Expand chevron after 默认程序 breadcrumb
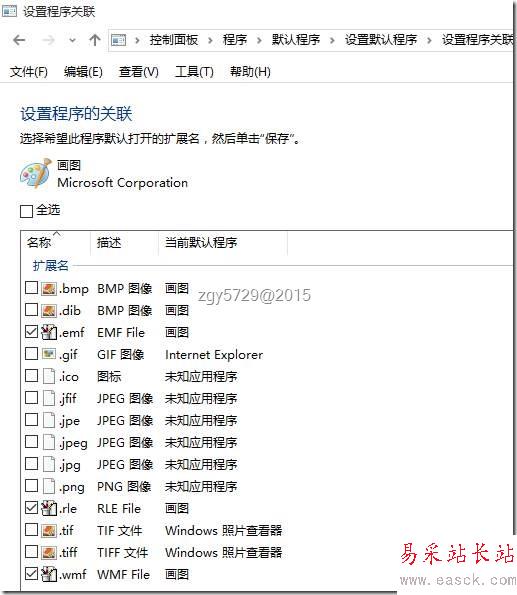The width and height of the screenshot is (517, 595). pos(332,40)
